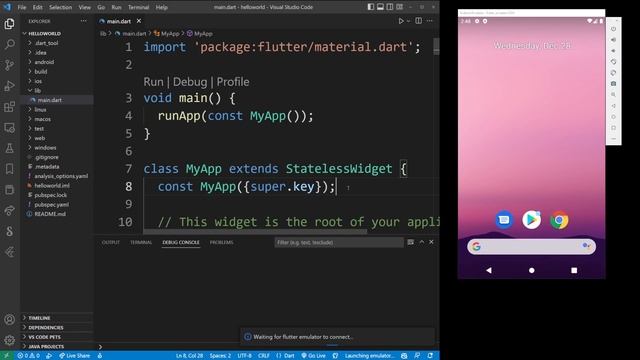Tap Android back navigation button
Viewport: 640px width, 360px height.
(x=489, y=270)
